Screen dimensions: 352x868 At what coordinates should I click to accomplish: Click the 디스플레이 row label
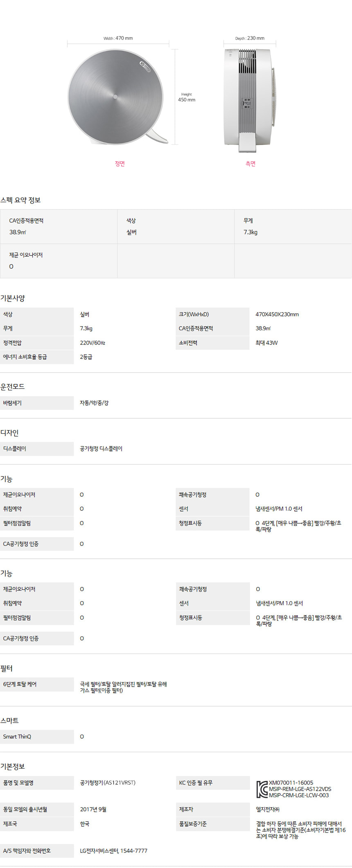15,449
